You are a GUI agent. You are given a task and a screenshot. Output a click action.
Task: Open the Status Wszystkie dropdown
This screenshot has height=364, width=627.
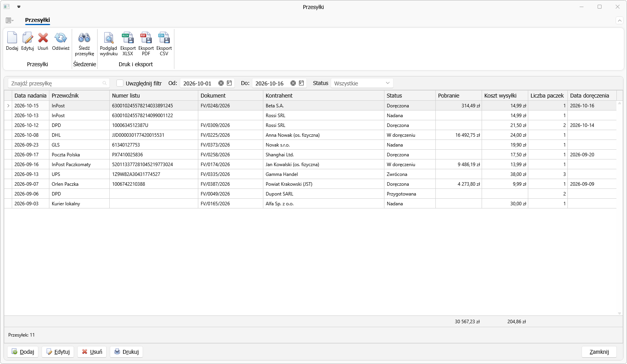tap(362, 83)
